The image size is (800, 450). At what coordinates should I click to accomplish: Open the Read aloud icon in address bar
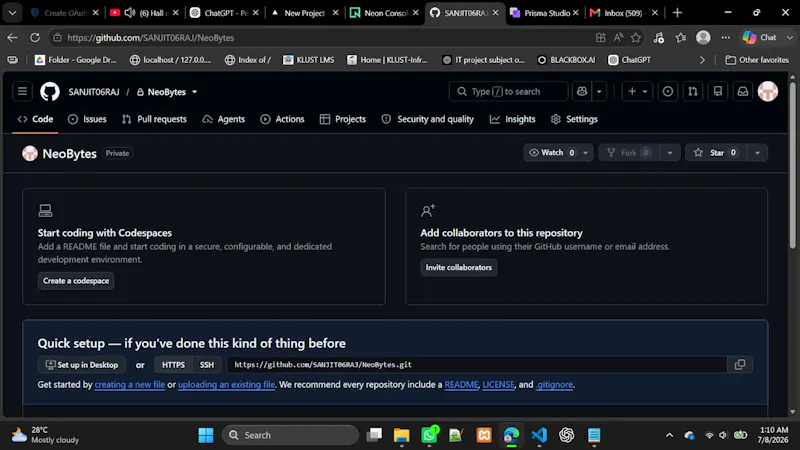tap(618, 37)
